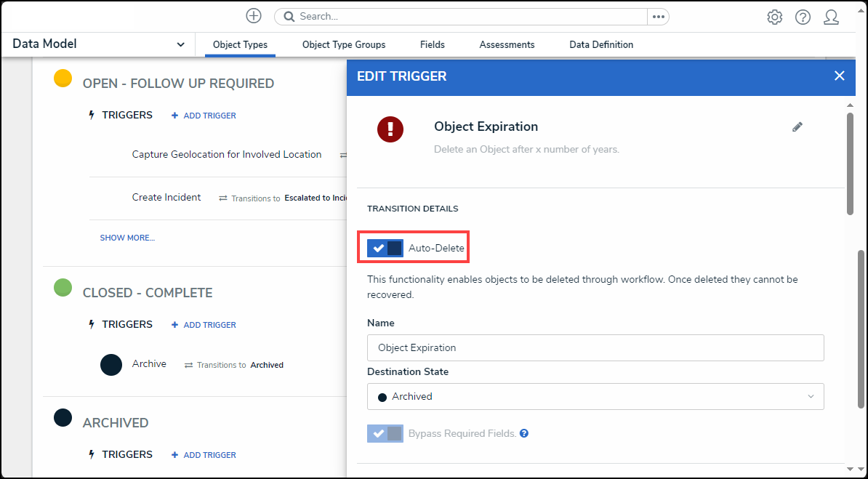Open the user profile icon
Viewport: 868px width, 479px height.
[831, 17]
